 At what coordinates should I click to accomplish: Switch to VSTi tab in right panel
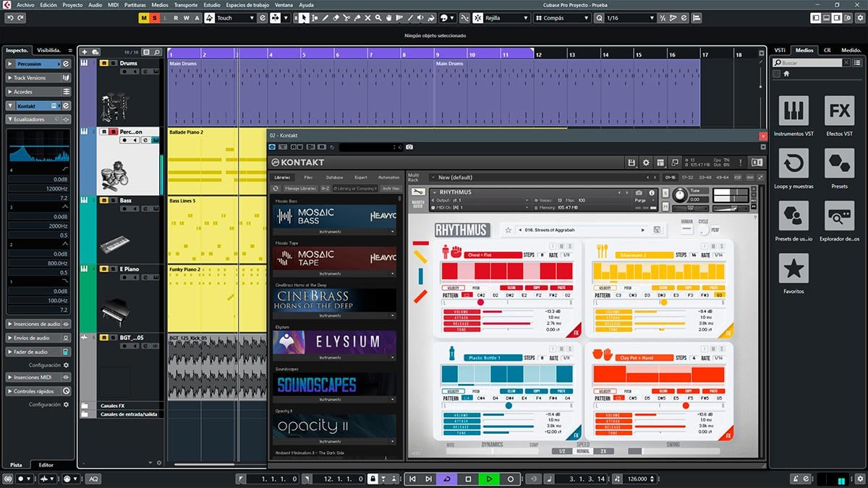(780, 50)
